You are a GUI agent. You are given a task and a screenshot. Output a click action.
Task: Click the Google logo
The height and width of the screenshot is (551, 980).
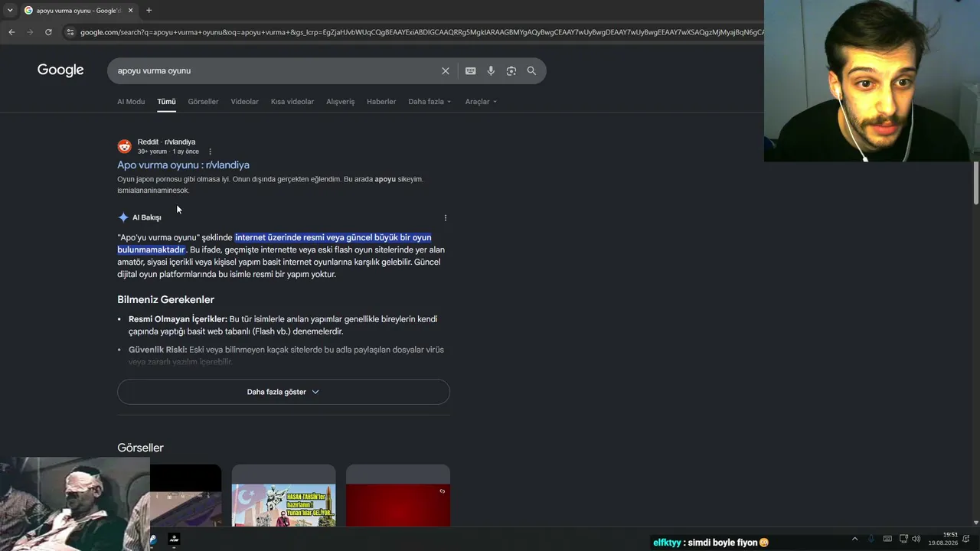point(60,70)
